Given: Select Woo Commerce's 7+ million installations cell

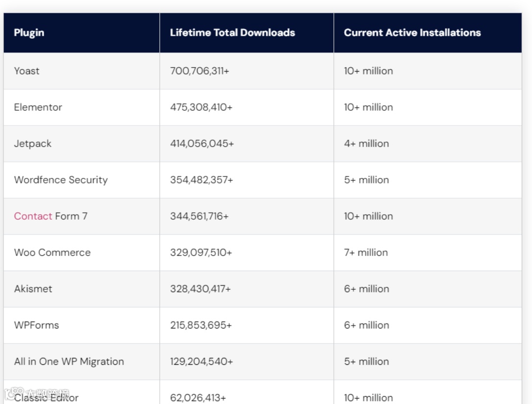Looking at the screenshot, I should click(366, 252).
